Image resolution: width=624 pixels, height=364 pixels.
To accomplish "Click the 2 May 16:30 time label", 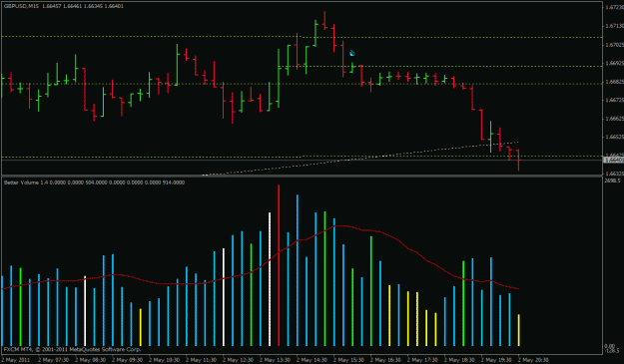I will [386, 360].
